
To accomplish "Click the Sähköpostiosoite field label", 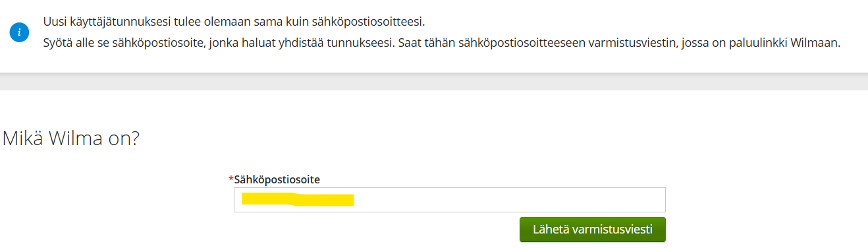I will pos(277,179).
